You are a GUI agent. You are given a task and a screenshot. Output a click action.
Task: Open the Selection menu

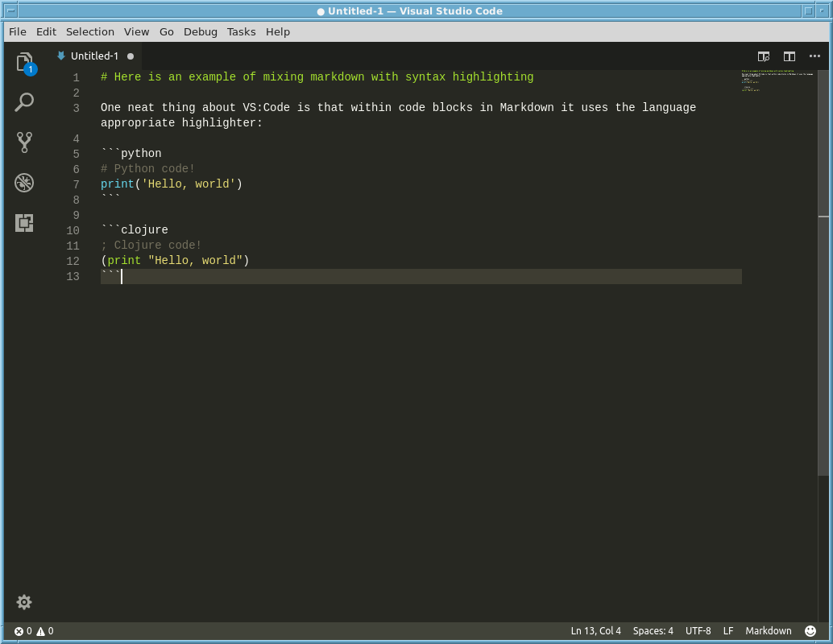pyautogui.click(x=89, y=32)
